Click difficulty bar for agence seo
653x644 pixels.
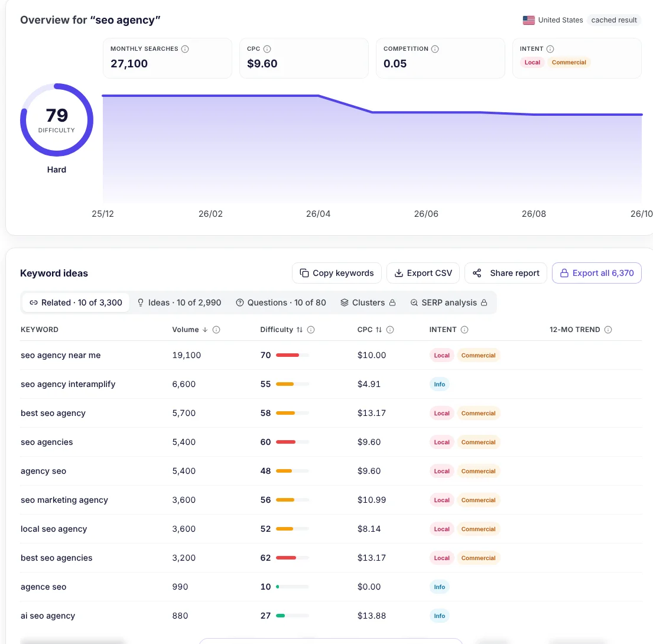pos(293,587)
